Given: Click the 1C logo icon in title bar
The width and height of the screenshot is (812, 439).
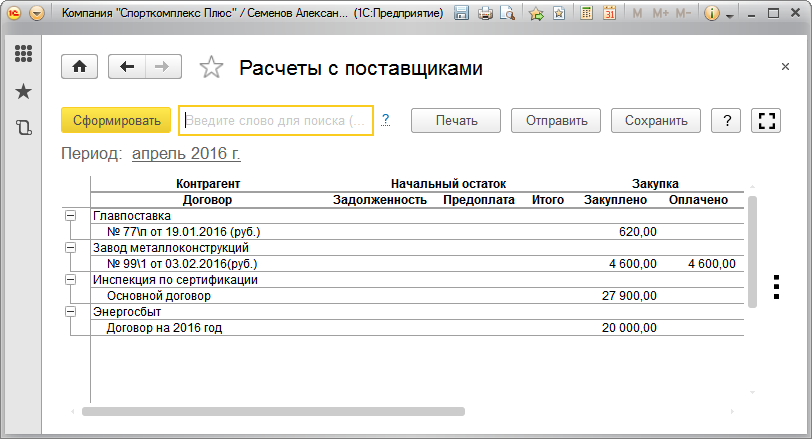Looking at the screenshot, I should (x=14, y=13).
